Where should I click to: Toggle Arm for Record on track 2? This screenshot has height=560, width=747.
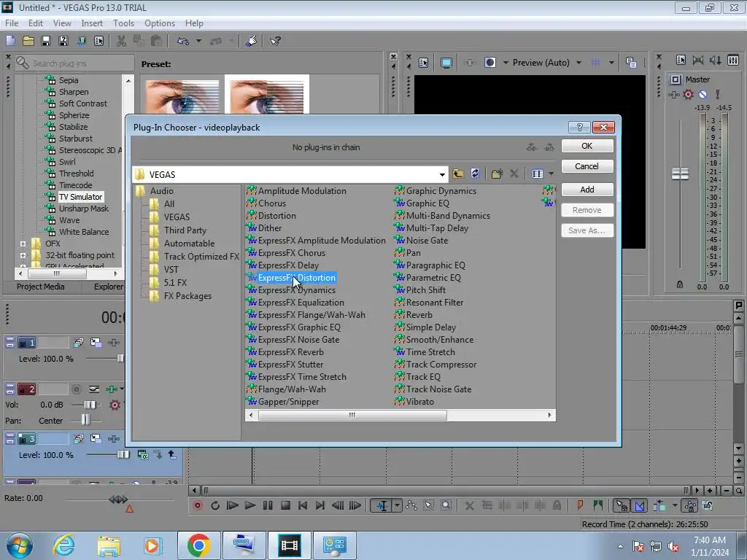pyautogui.click(x=76, y=389)
